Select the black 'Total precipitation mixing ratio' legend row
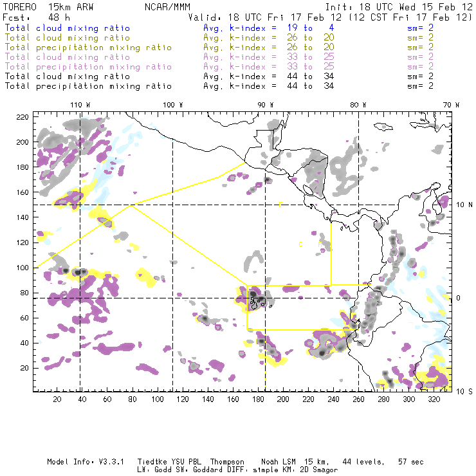476x476 pixels. [88, 86]
